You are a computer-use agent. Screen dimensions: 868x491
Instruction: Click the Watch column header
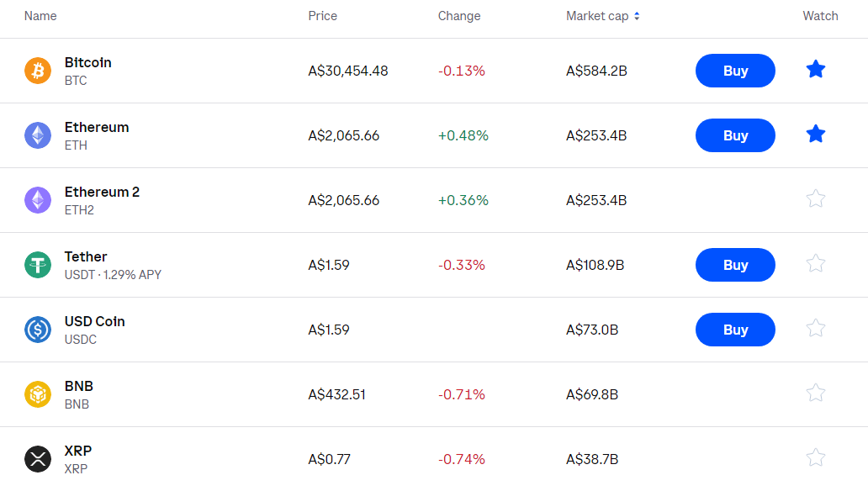pyautogui.click(x=820, y=16)
